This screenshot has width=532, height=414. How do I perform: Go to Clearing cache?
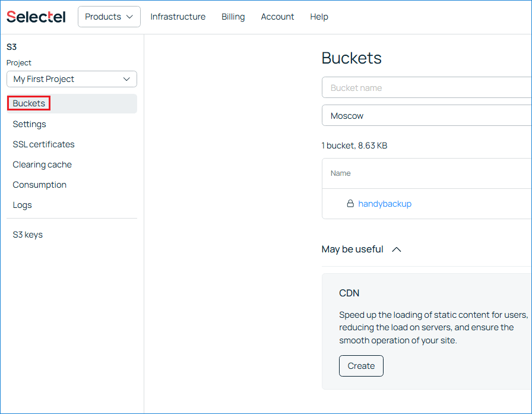[x=42, y=165]
